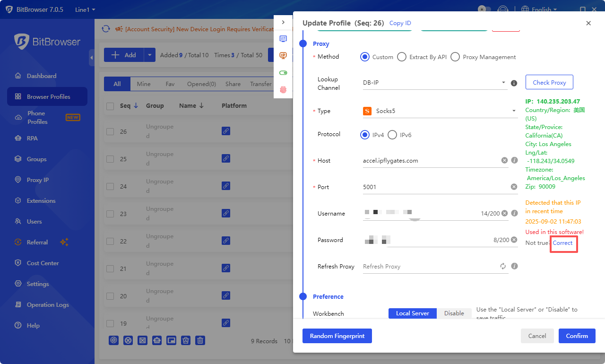
Task: Click the refresh icon above profile list
Action: [106, 29]
